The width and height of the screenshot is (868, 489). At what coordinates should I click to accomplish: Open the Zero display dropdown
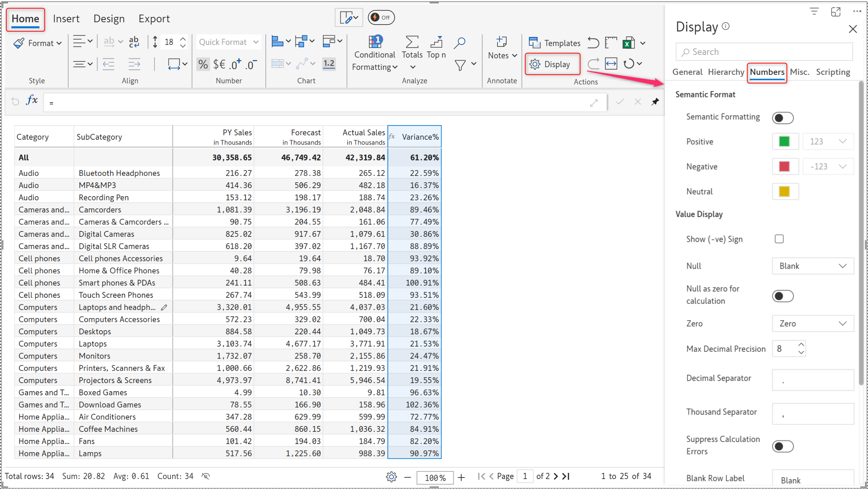812,324
